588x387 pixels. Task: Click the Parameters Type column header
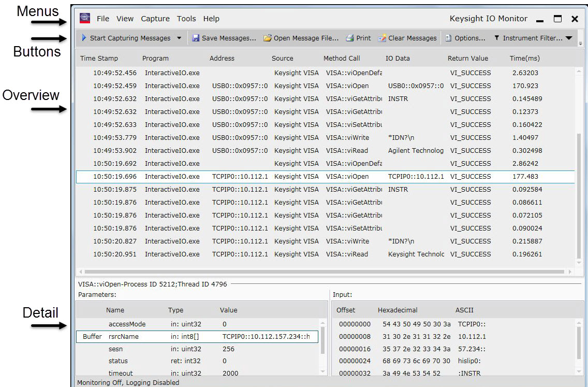[175, 310]
